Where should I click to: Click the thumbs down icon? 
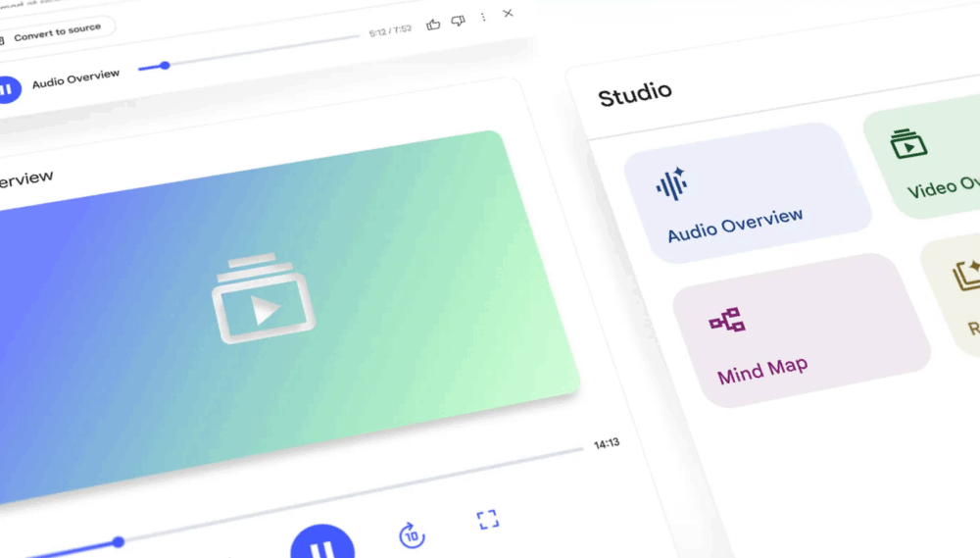(x=458, y=22)
